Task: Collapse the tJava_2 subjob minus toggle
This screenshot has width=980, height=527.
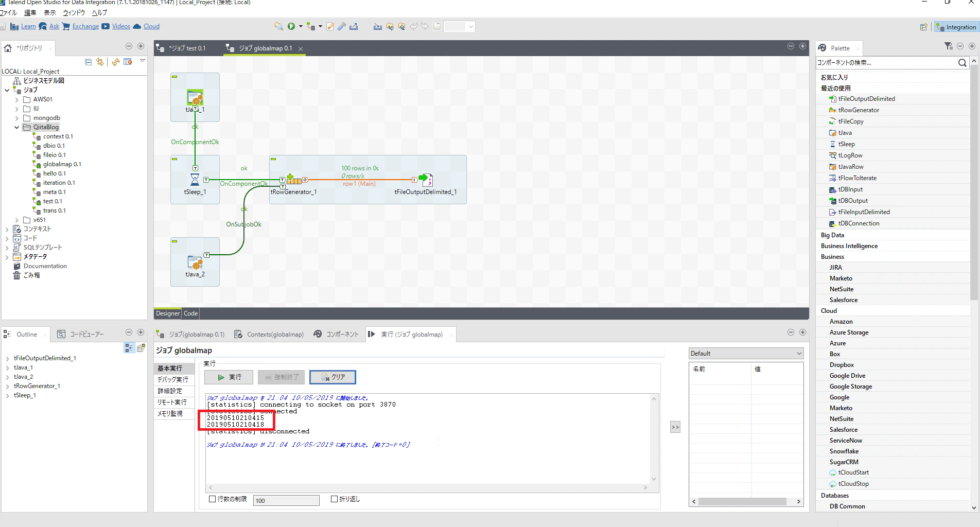Action: [x=174, y=241]
